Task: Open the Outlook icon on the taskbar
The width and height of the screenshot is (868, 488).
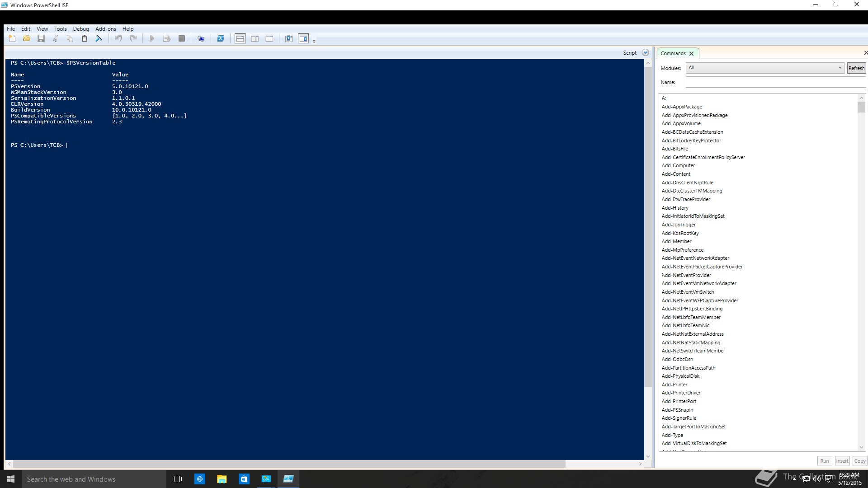Action: 266,479
